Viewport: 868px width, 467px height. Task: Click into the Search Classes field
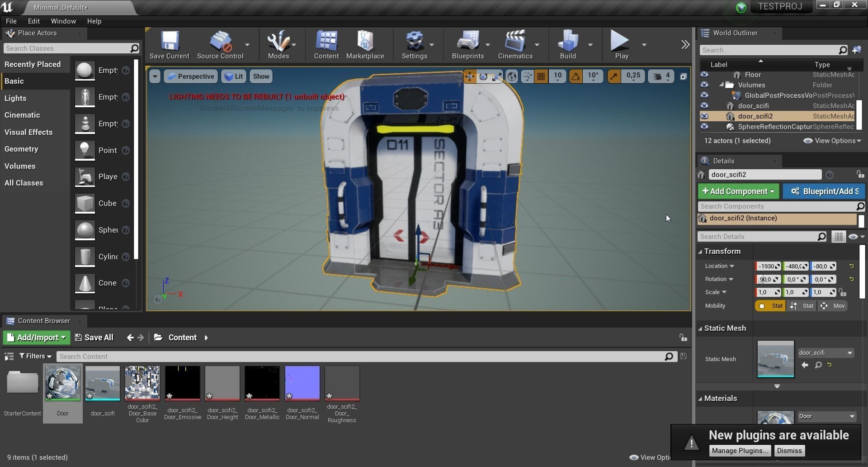71,48
